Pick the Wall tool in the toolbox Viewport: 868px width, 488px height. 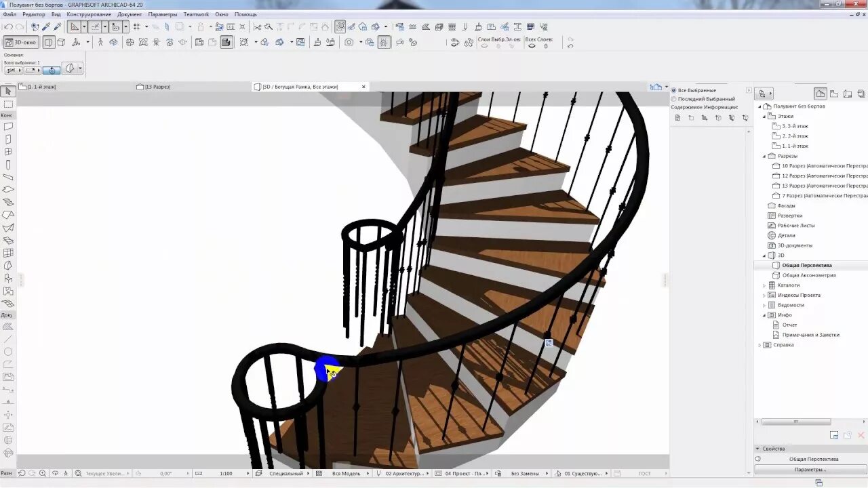coord(8,127)
